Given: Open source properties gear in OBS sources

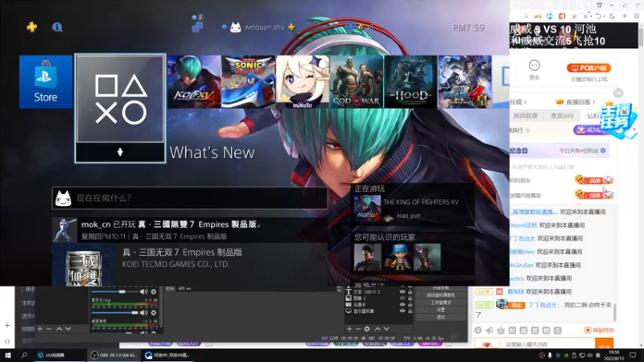Looking at the screenshot, I should (x=367, y=329).
